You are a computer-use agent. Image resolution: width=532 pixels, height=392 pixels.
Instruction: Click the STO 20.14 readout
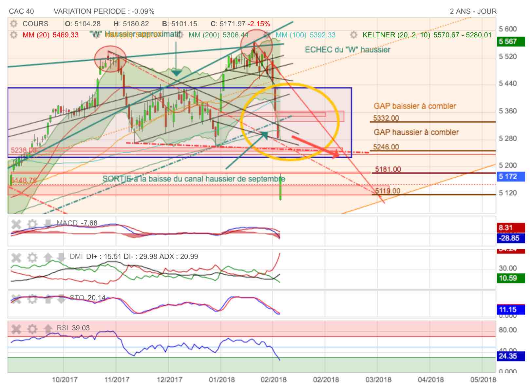(88, 298)
